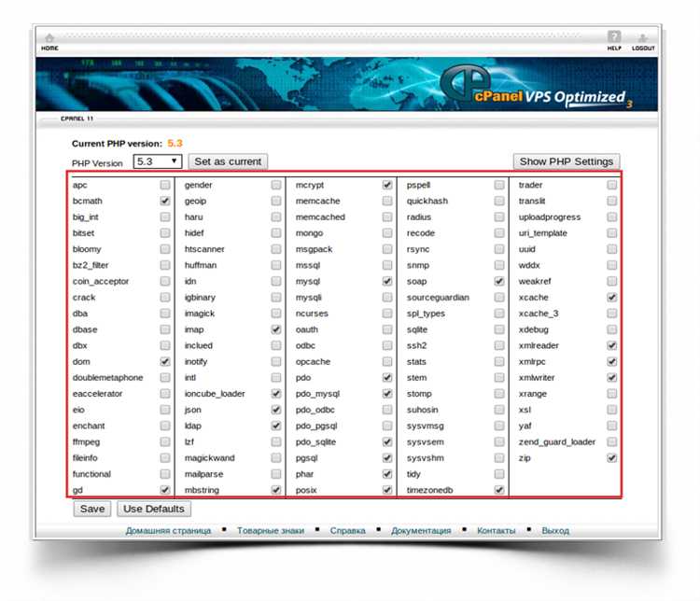Open the Справка footer link
Image resolution: width=700 pixels, height=601 pixels.
[348, 531]
